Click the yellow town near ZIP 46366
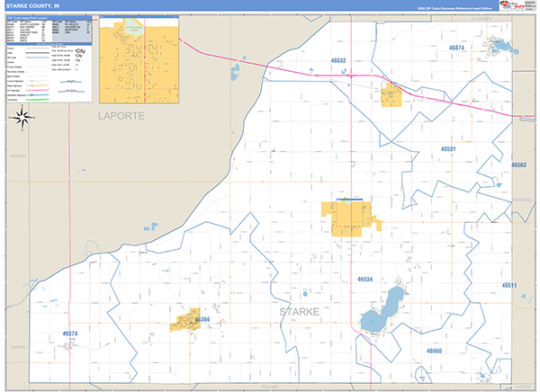The height and width of the screenshot is (392, 540). point(186,319)
